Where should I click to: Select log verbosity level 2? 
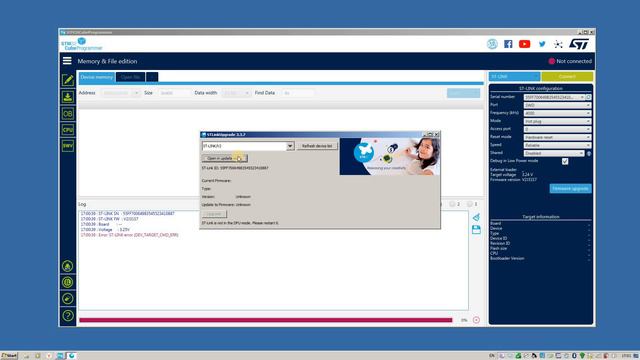coord(452,204)
